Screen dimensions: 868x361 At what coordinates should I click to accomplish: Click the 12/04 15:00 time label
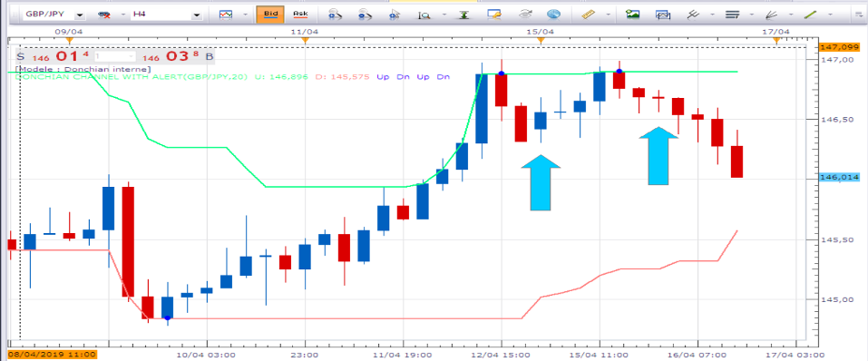[x=500, y=355]
